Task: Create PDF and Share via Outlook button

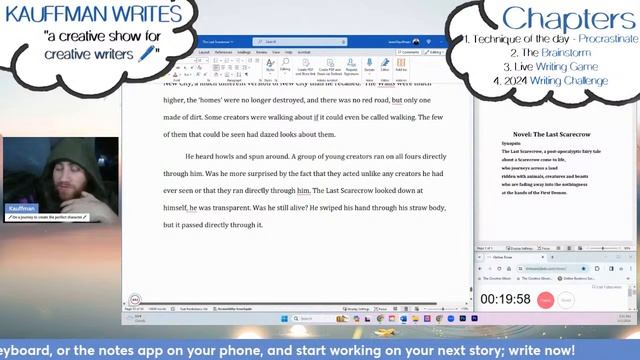Action: pos(329,67)
